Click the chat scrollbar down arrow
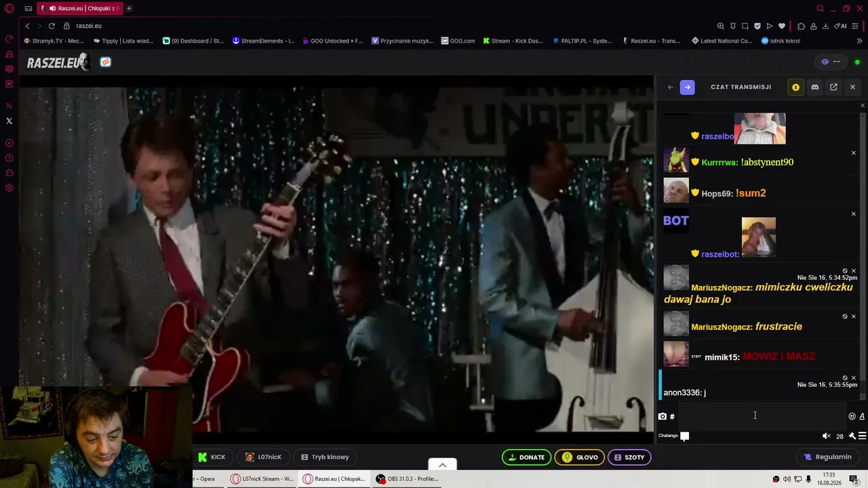The image size is (868, 488). [863, 397]
